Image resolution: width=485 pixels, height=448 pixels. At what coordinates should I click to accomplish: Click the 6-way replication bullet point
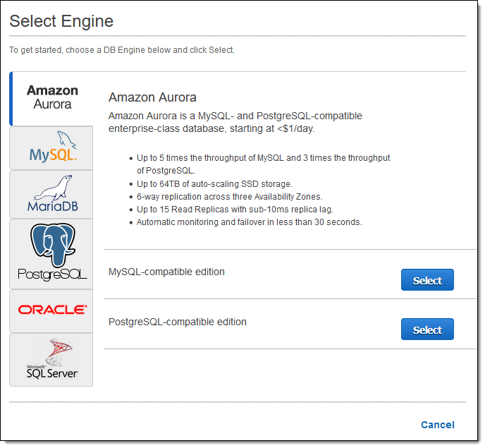pos(229,196)
